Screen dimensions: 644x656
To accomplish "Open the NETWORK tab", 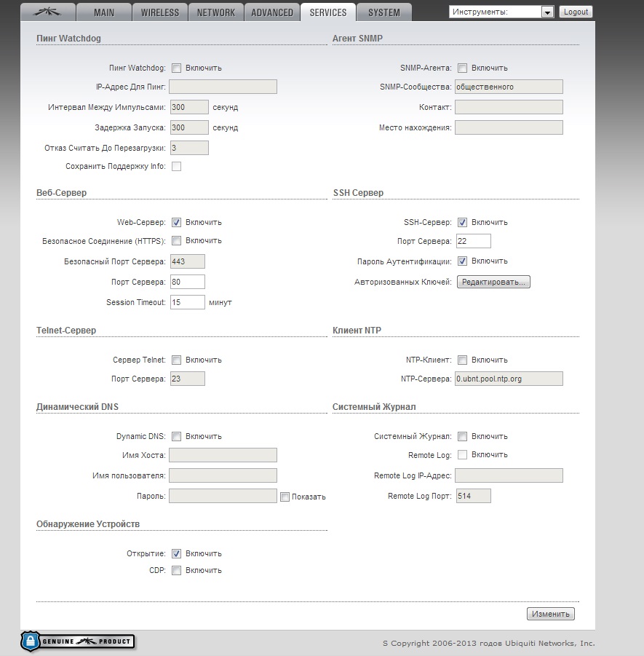I will click(216, 12).
